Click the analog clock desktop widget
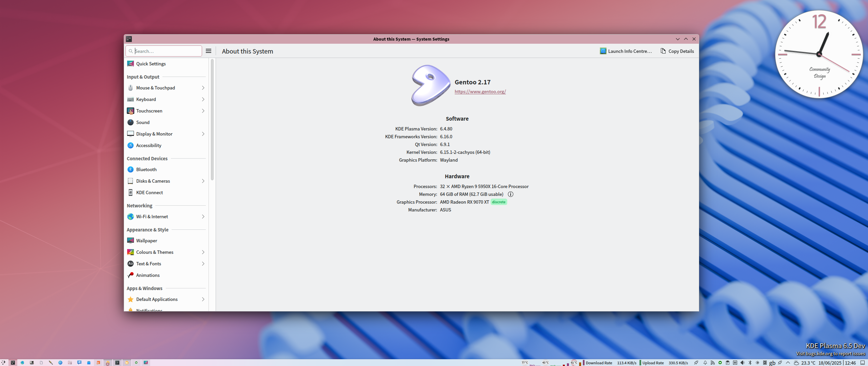Image resolution: width=868 pixels, height=366 pixels. click(819, 54)
